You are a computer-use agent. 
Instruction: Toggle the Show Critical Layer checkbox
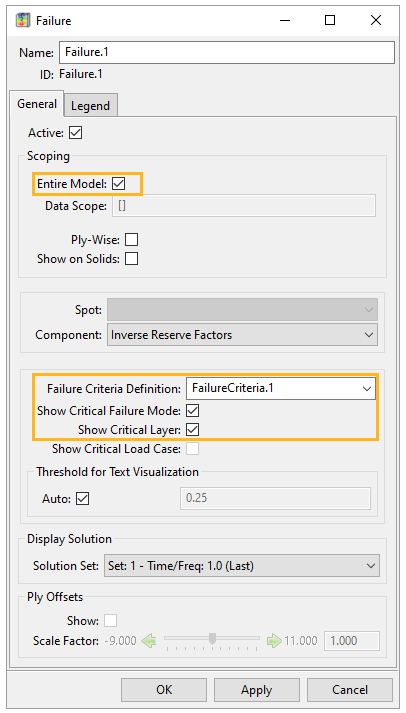193,430
